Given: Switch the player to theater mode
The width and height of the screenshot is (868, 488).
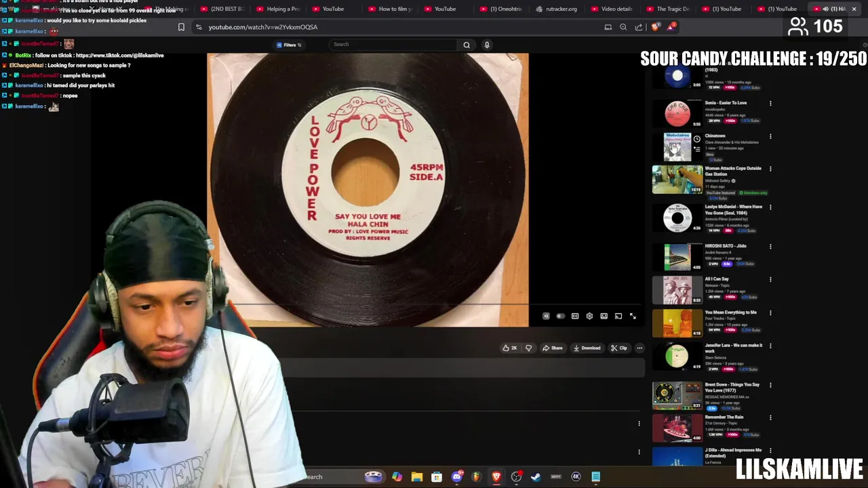Looking at the screenshot, I should pyautogui.click(x=604, y=317).
